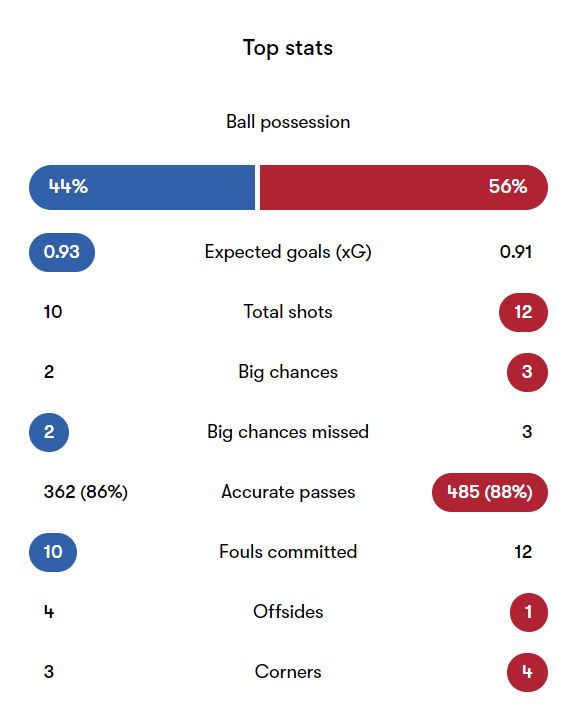The image size is (576, 713).
Task: Click the Fouls committed label
Action: 288,552
